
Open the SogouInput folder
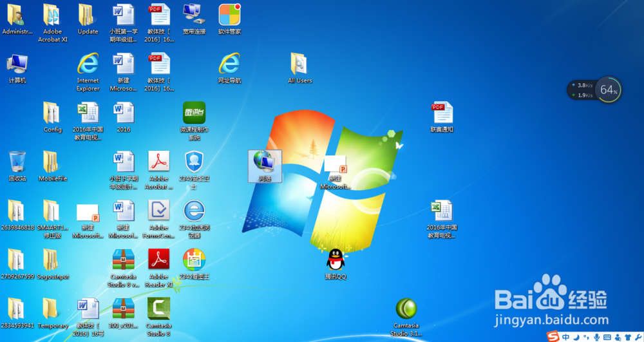(53, 264)
